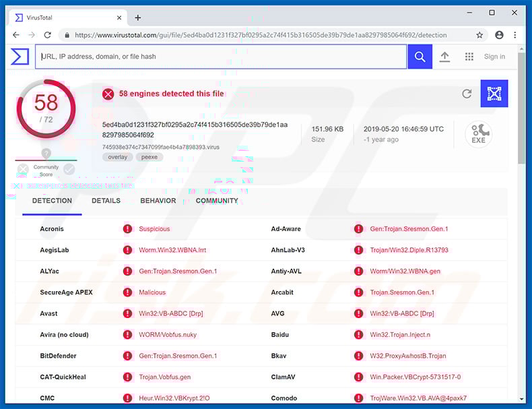Viewport: 532px width, 409px height.
Task: Click alert icon for ClamAV detection
Action: 359,377
